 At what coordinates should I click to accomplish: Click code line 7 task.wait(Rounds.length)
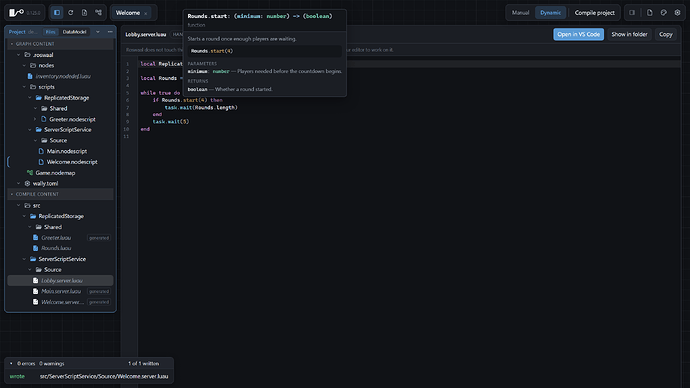tap(201, 107)
